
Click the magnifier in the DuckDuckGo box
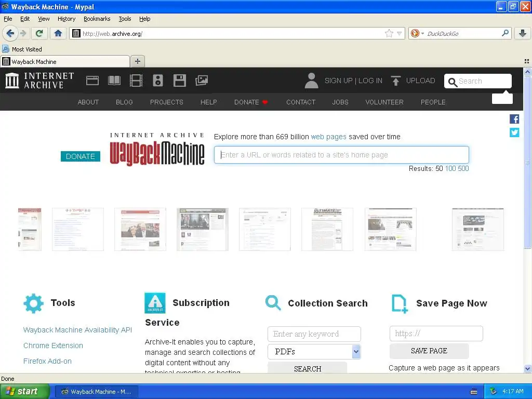coord(505,33)
